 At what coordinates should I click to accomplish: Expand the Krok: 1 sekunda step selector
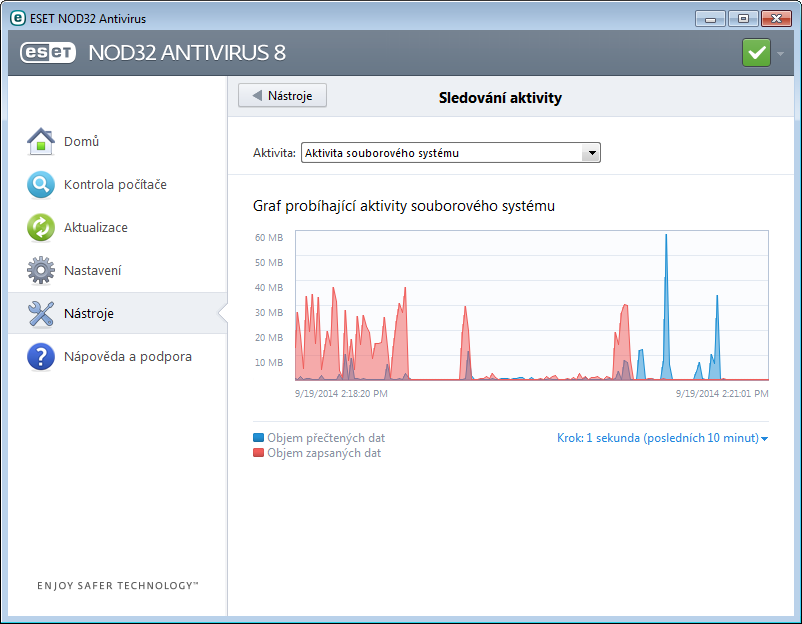tap(662, 438)
